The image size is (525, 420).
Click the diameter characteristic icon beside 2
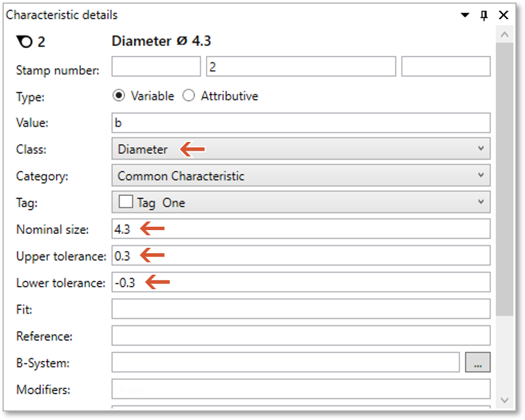pos(24,42)
